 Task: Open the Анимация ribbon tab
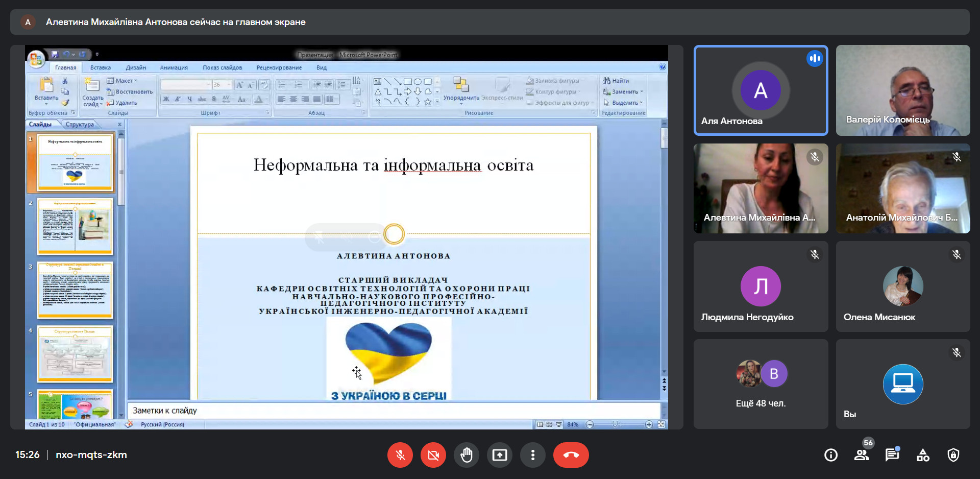174,67
